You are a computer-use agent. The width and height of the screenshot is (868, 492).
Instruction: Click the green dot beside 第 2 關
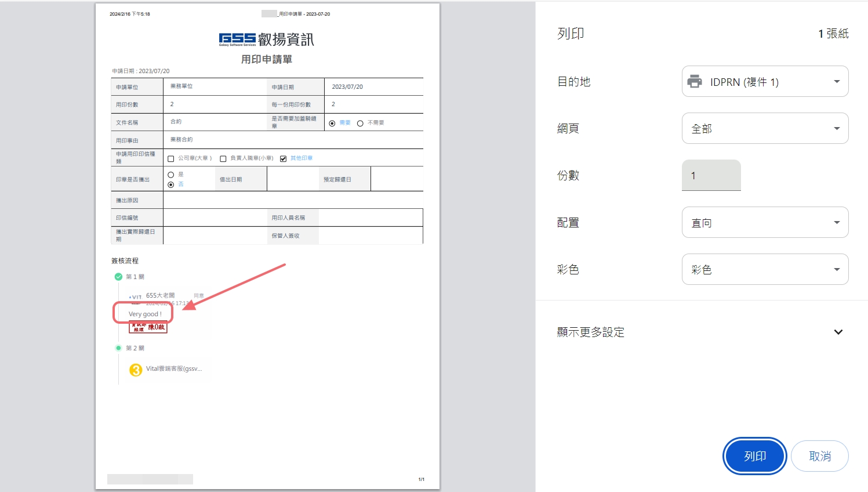tap(118, 348)
